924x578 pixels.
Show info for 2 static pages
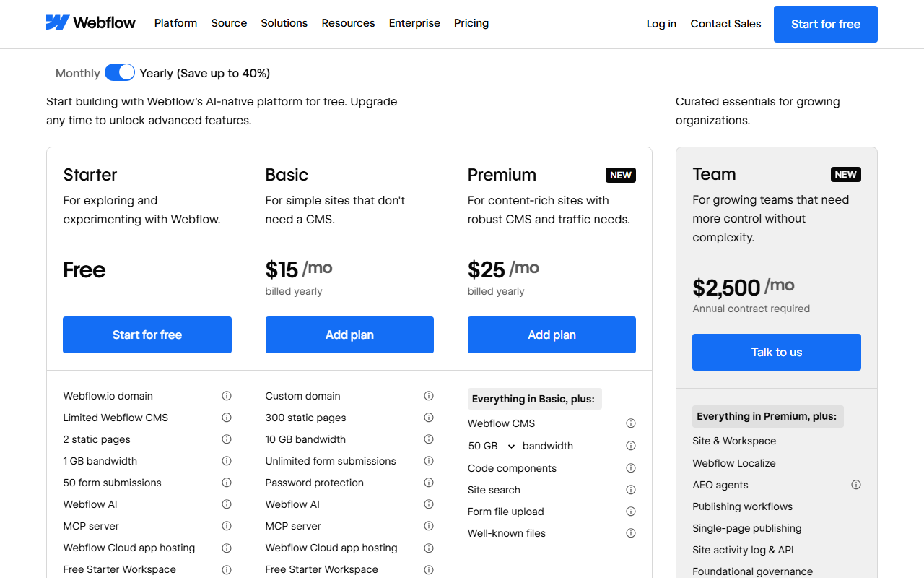pyautogui.click(x=227, y=439)
